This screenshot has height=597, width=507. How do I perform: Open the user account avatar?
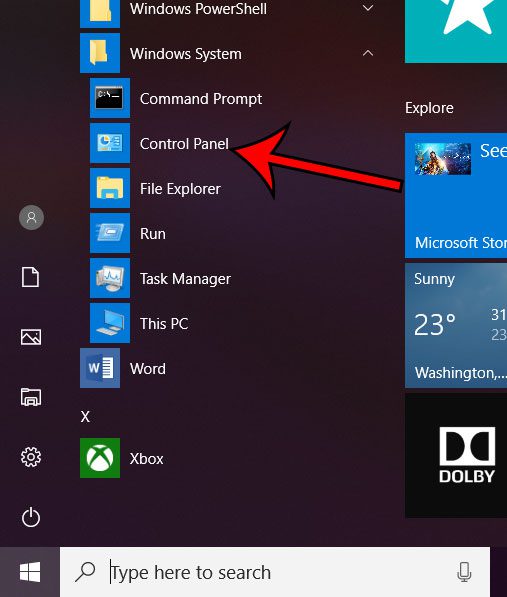click(31, 217)
